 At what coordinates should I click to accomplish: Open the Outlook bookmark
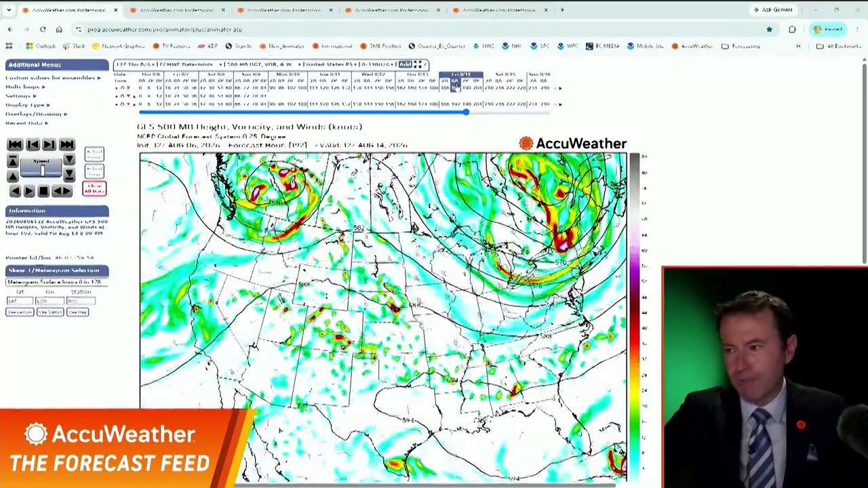point(41,46)
